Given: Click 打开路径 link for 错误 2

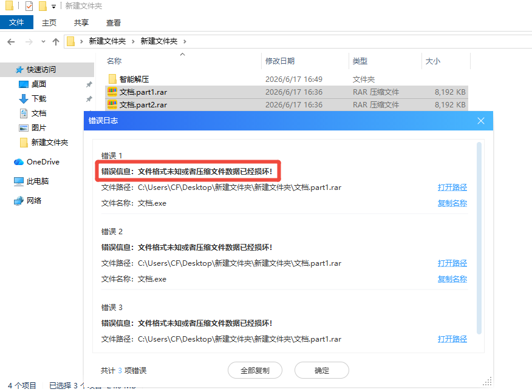Looking at the screenshot, I should pos(452,263).
